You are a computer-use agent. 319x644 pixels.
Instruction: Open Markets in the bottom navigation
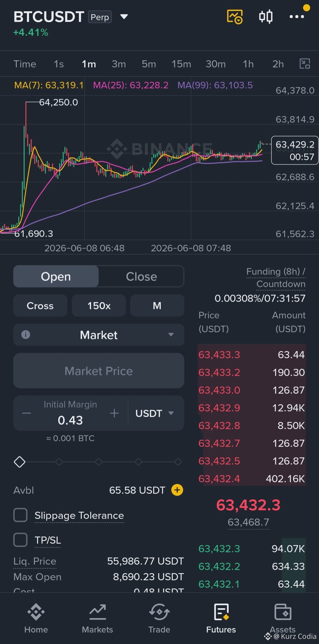[97, 619]
